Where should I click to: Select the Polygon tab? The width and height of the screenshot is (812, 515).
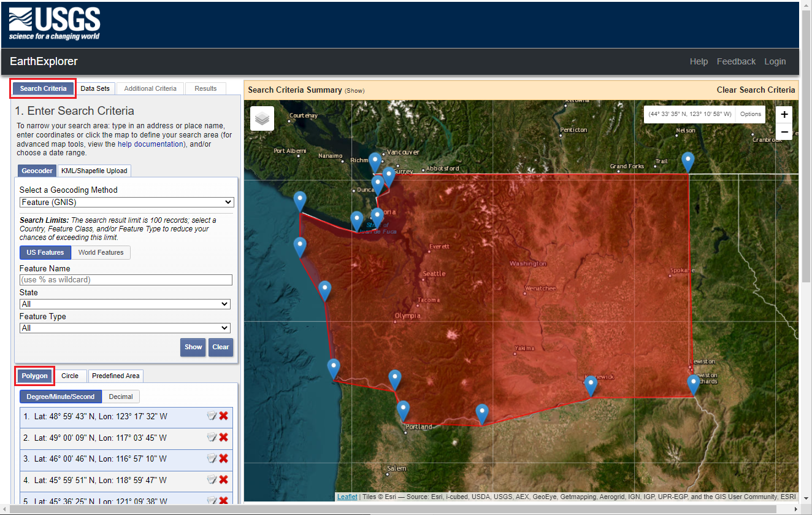tap(35, 376)
